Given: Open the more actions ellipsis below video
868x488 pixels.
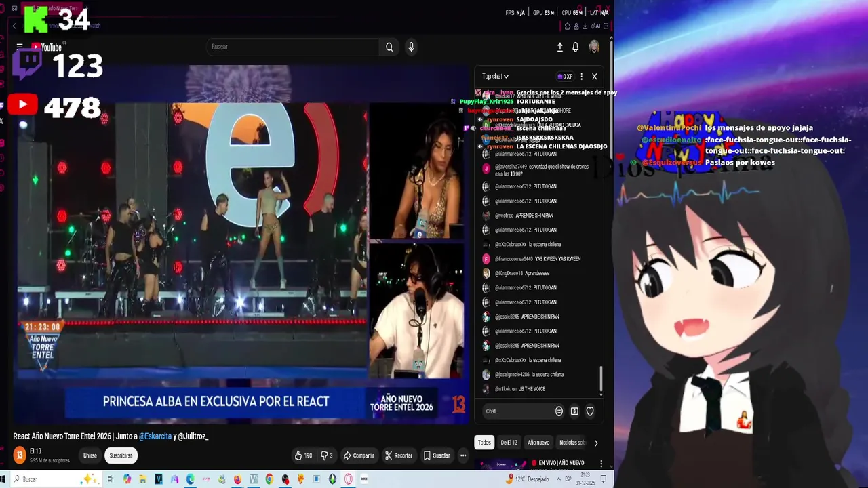Looking at the screenshot, I should click(463, 455).
